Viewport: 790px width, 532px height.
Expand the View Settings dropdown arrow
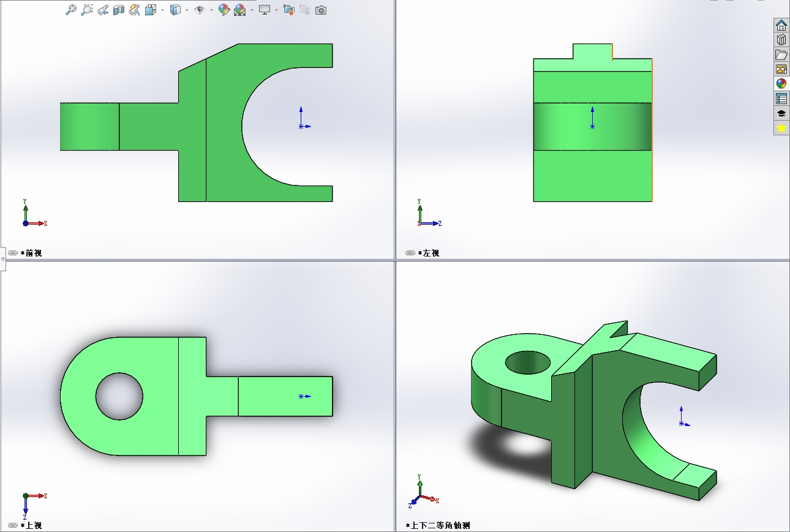(x=276, y=10)
